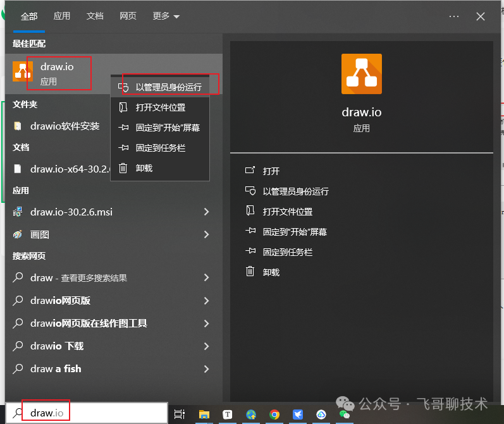The width and height of the screenshot is (504, 424).
Task: Select the drawio网页版在线作图工具 suggestion
Action: click(89, 324)
